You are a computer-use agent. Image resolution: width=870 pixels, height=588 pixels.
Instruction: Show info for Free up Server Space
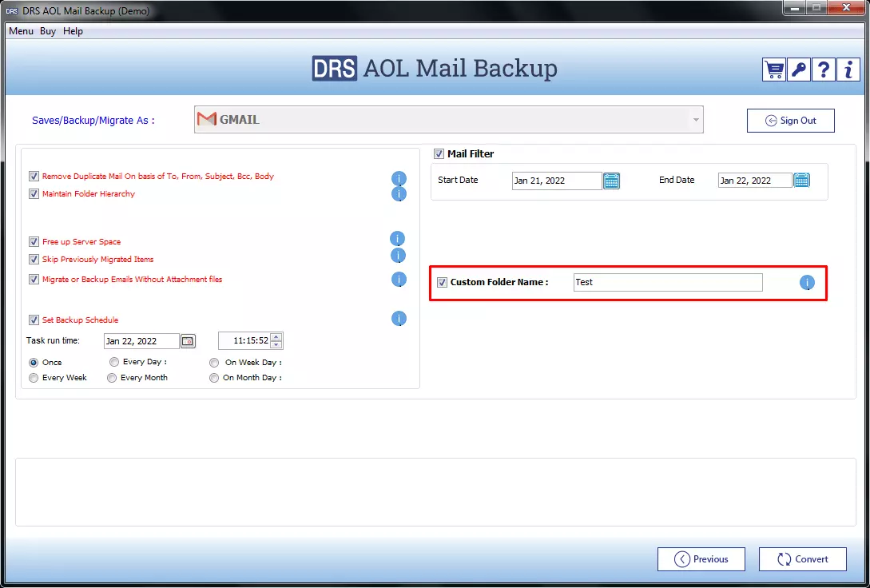click(x=397, y=239)
